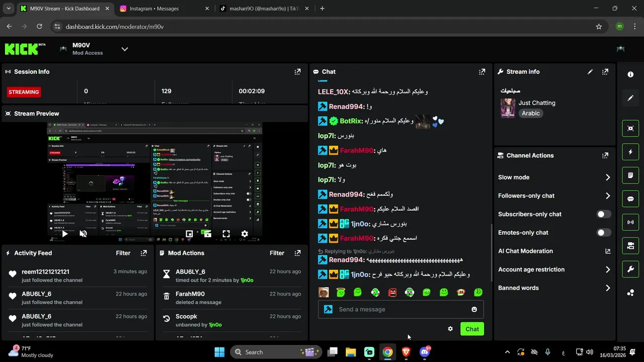Pop out the Activity Feed panel

tap(143, 253)
